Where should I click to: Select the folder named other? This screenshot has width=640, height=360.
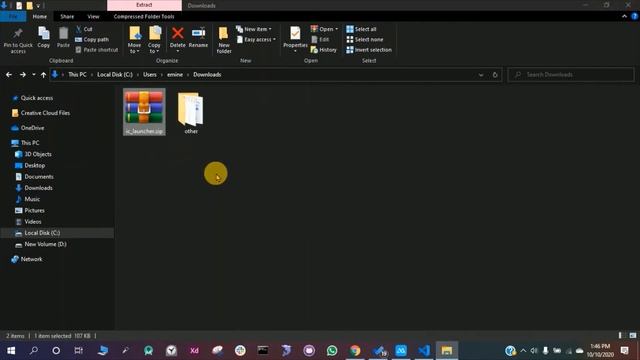[x=191, y=113]
